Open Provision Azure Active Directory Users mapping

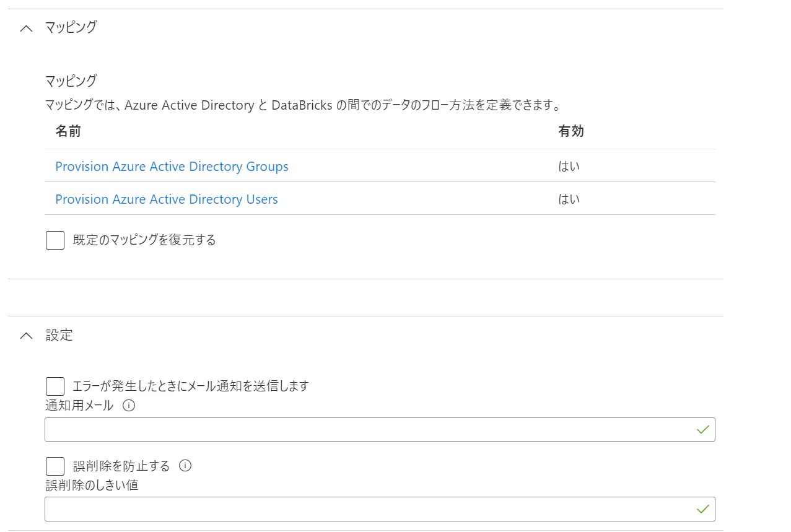[x=167, y=199]
